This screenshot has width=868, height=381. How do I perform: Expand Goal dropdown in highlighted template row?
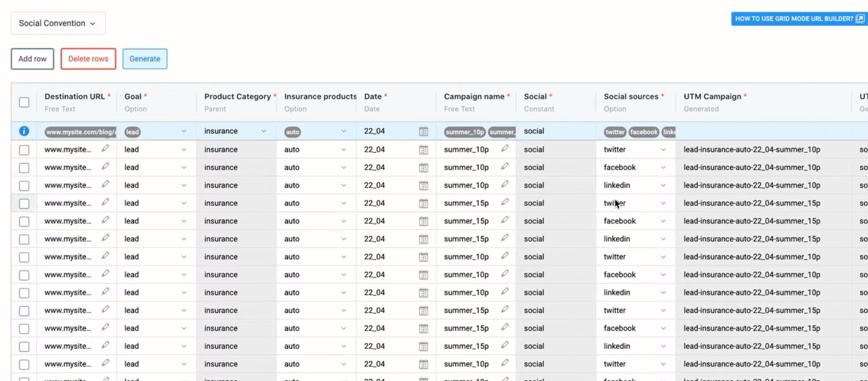pyautogui.click(x=184, y=131)
